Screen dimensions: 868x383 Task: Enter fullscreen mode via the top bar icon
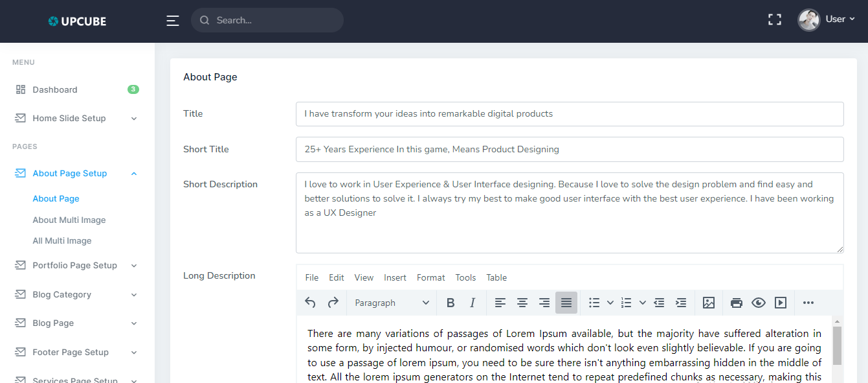click(774, 19)
